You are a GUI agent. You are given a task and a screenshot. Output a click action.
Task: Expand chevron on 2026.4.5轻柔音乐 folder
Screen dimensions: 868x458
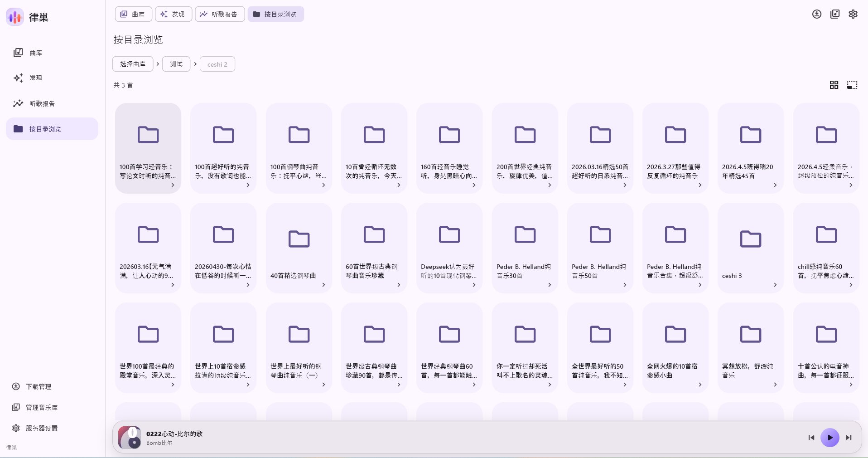851,185
